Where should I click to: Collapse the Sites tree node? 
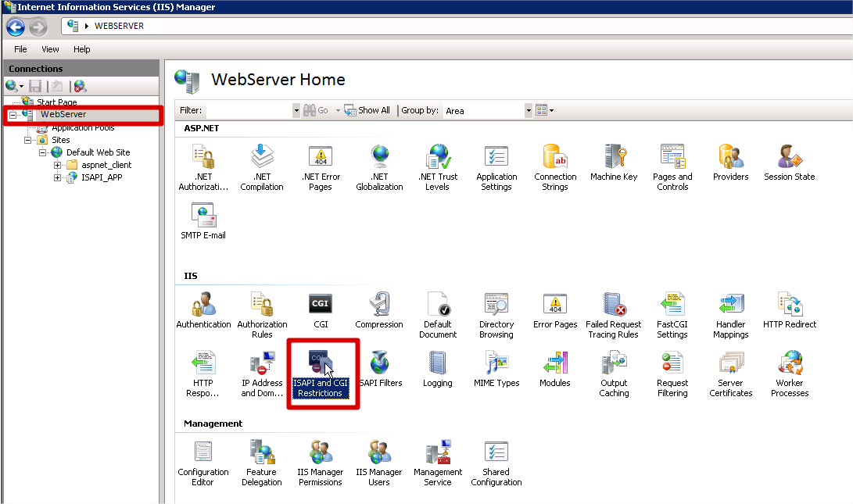(28, 140)
